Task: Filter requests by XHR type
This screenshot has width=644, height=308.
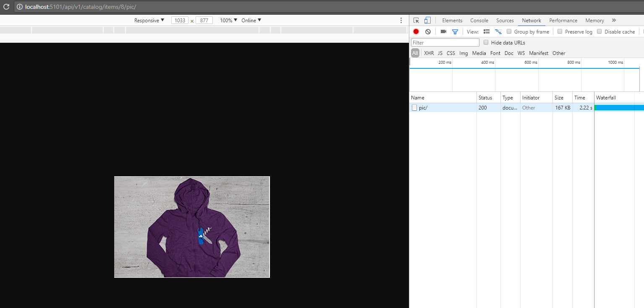Action: pyautogui.click(x=429, y=53)
